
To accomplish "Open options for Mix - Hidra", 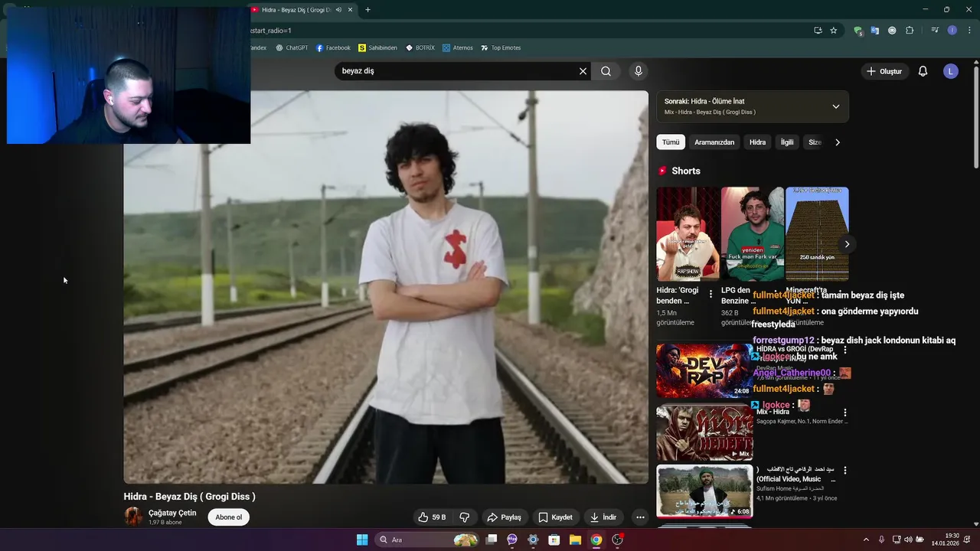I will (845, 412).
